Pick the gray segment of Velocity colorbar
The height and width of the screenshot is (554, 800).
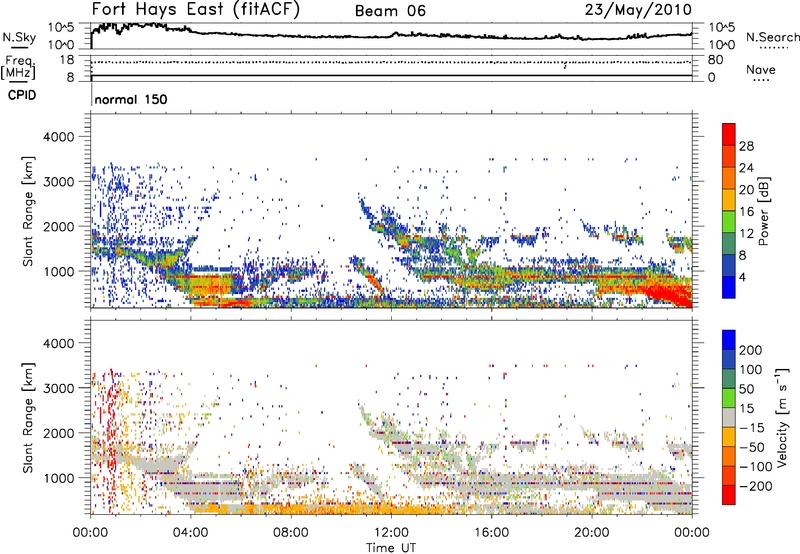click(x=729, y=417)
